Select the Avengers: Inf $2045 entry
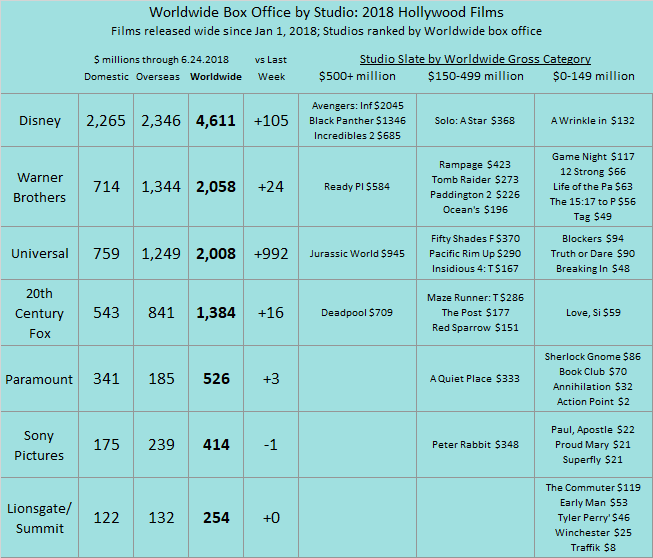 [357, 105]
